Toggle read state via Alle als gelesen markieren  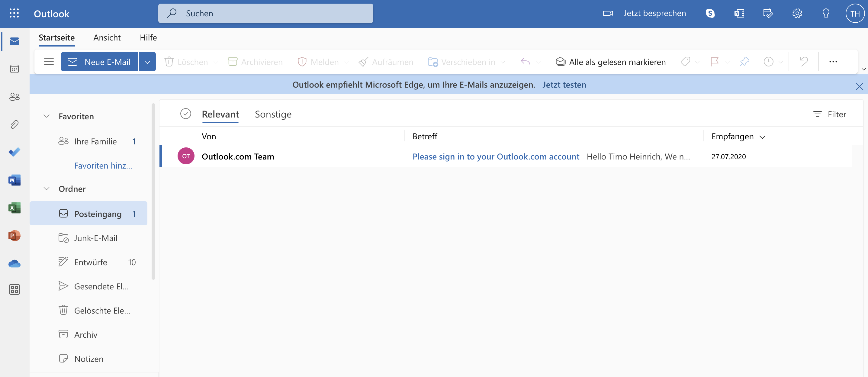pyautogui.click(x=611, y=62)
